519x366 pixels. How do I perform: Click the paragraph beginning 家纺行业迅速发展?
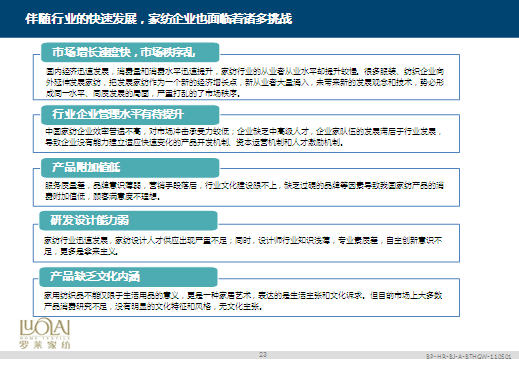tap(243, 246)
